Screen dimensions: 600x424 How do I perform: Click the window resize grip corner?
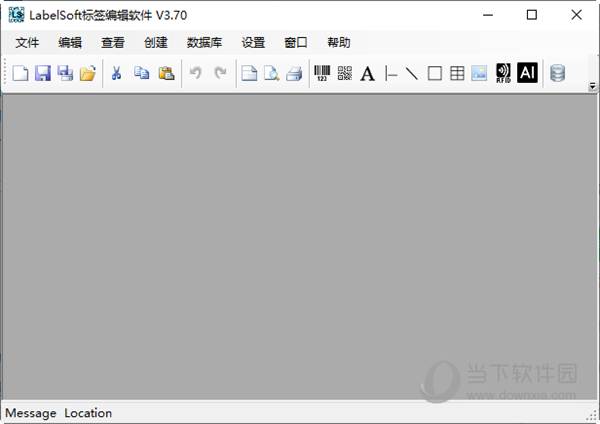(x=592, y=416)
